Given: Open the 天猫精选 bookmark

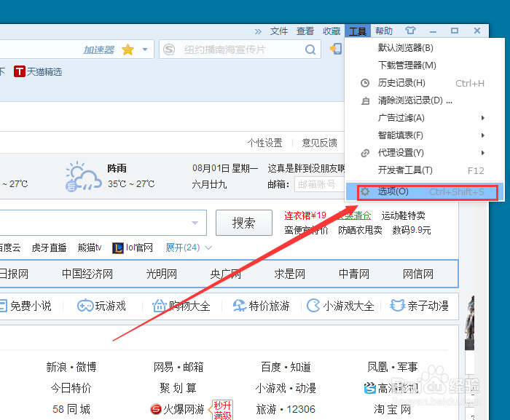Looking at the screenshot, I should (38, 71).
